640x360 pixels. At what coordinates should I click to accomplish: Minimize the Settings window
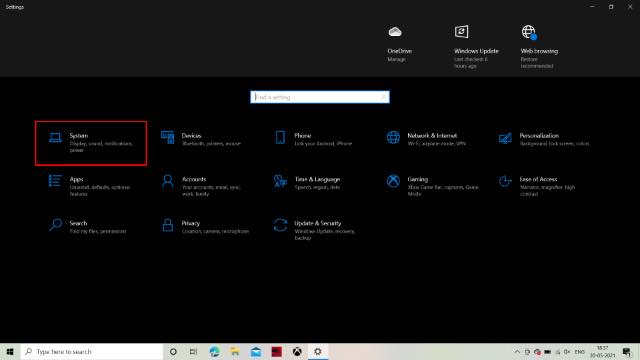pyautogui.click(x=592, y=7)
